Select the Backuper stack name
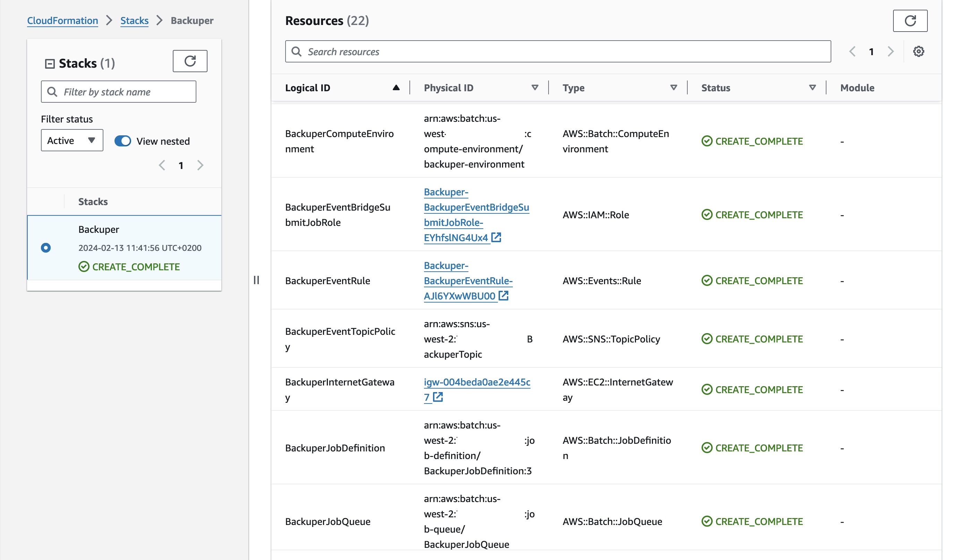Image resolution: width=959 pixels, height=560 pixels. click(99, 229)
